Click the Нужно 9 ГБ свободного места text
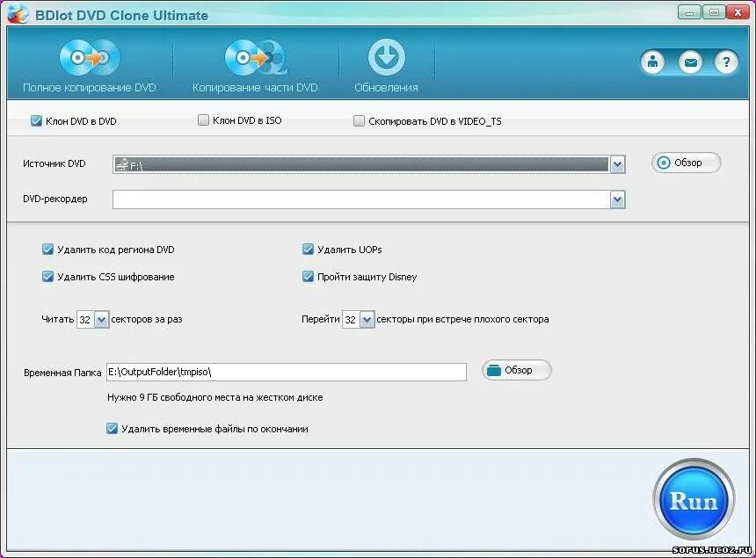The width and height of the screenshot is (756, 558). (215, 397)
